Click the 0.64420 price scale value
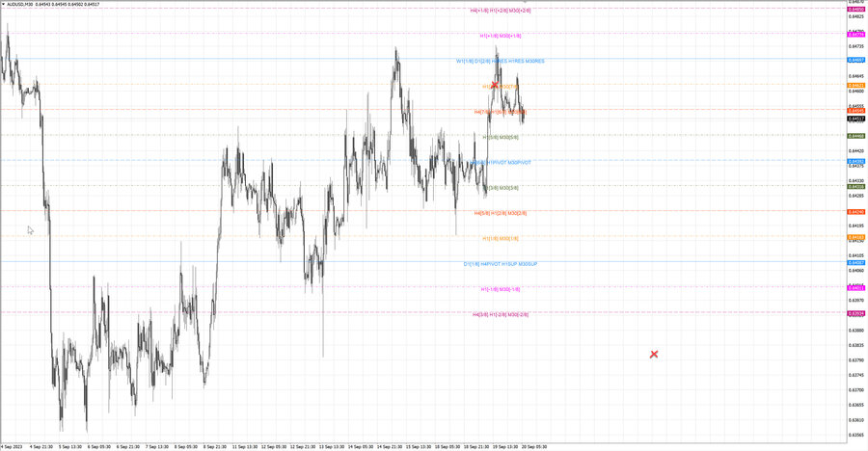The width and height of the screenshot is (868, 451). [x=855, y=151]
